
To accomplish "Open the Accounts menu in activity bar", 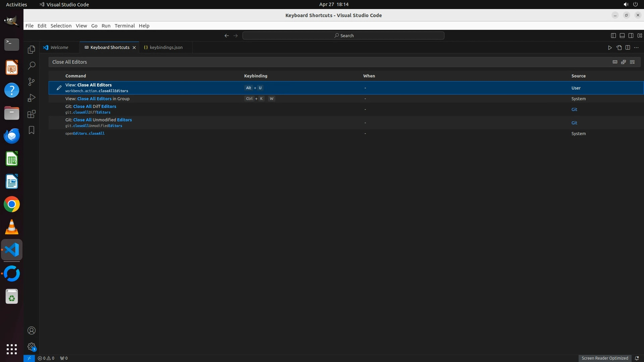I will pos(31,330).
